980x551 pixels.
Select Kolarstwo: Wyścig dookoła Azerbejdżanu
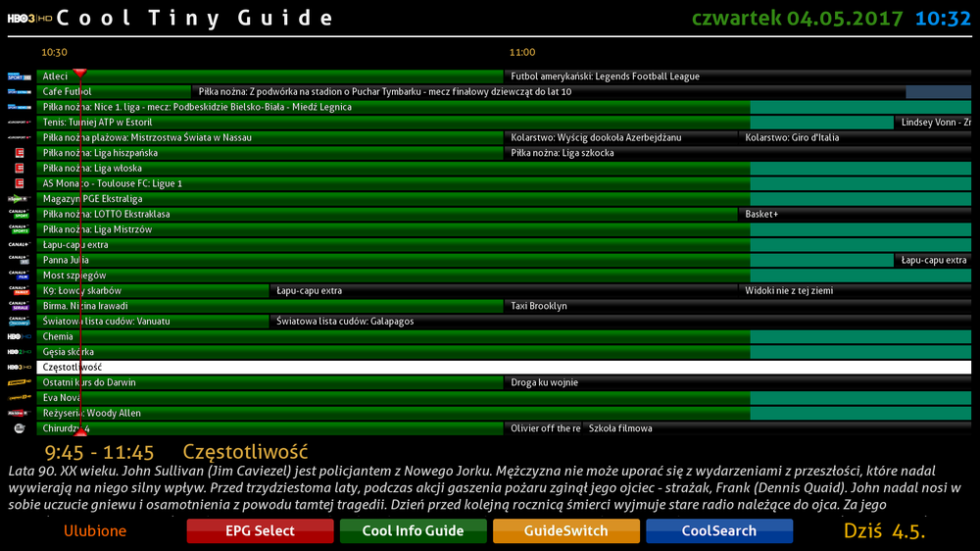(620, 137)
